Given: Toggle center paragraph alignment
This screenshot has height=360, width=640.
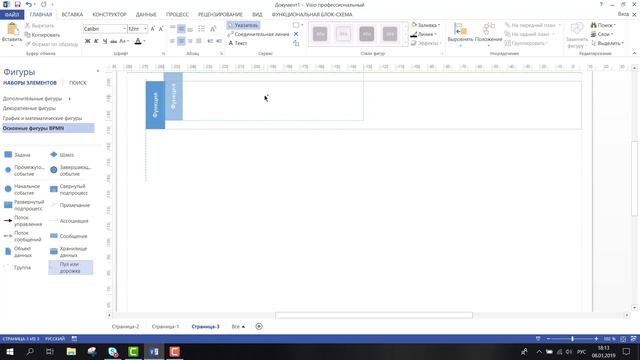Looking at the screenshot, I should (181, 41).
